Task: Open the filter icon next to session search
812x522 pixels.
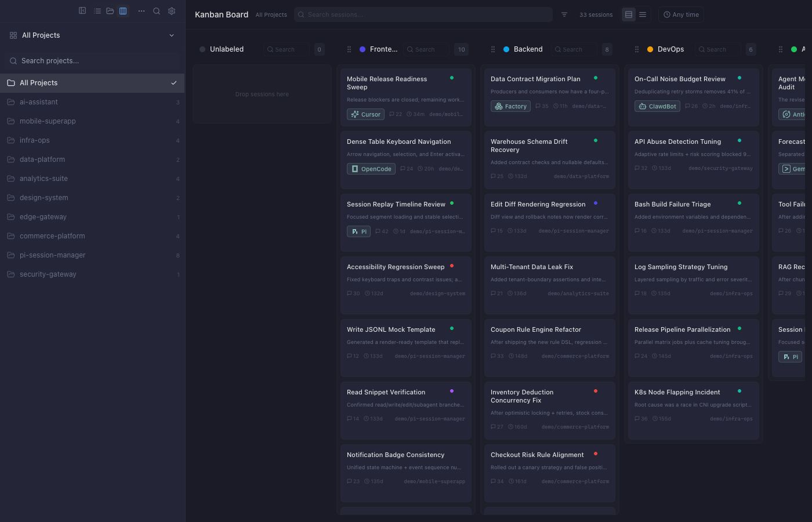Action: 564,14
